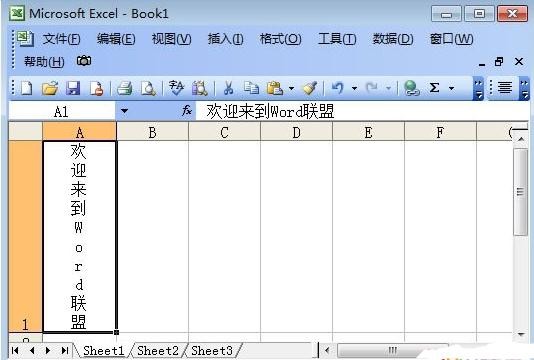Click the Permission document icon
The width and height of the screenshot is (534, 360).
96,88
